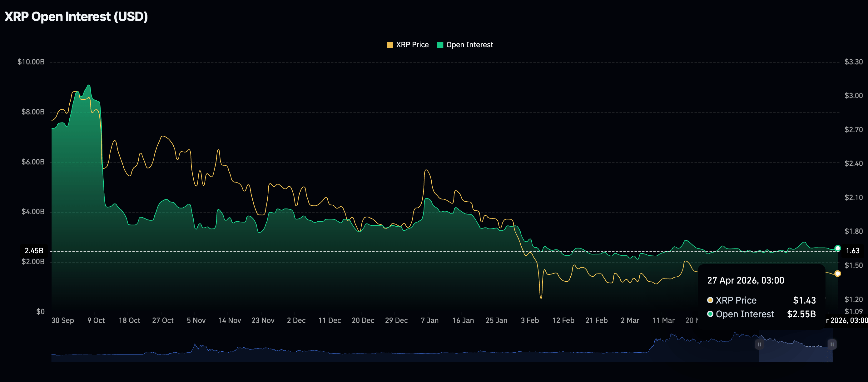868x382 pixels.
Task: Click the green Open Interest legend swatch
Action: click(x=440, y=45)
